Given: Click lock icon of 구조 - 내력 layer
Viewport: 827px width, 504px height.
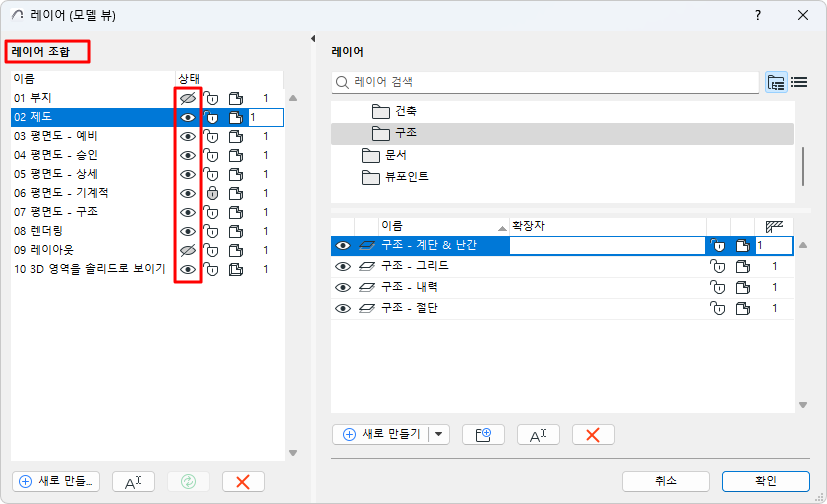Looking at the screenshot, I should [x=717, y=287].
